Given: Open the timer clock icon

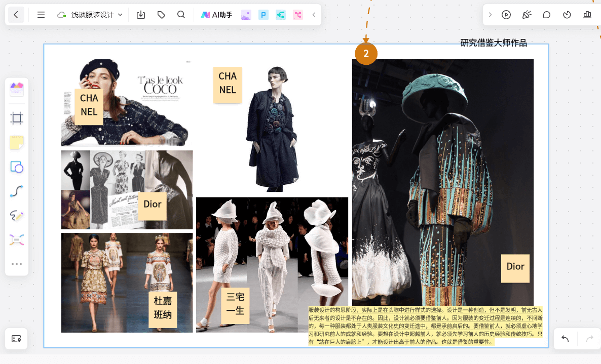Looking at the screenshot, I should pyautogui.click(x=567, y=15).
